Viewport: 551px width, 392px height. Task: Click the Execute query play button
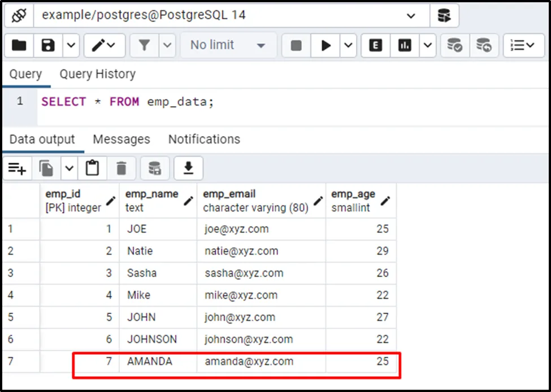click(x=326, y=46)
